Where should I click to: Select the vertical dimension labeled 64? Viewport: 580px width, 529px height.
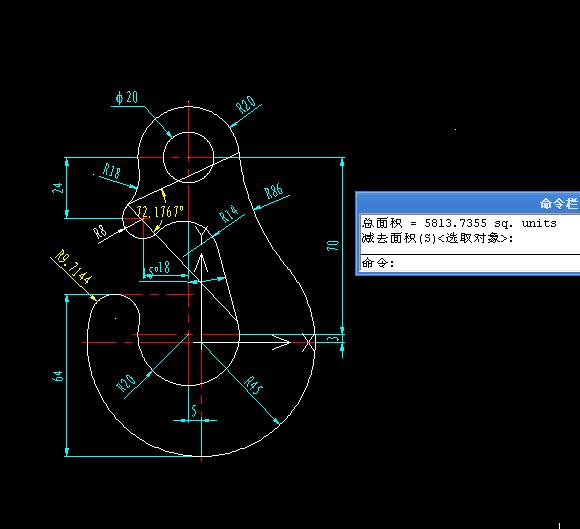pyautogui.click(x=58, y=376)
